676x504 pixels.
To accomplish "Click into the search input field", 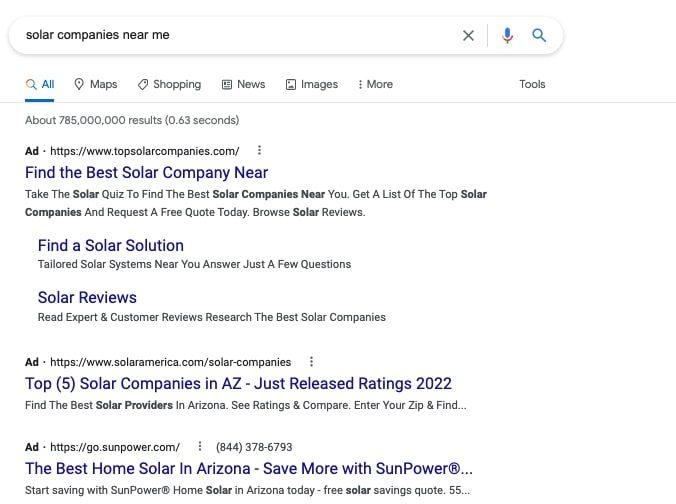I will point(230,35).
